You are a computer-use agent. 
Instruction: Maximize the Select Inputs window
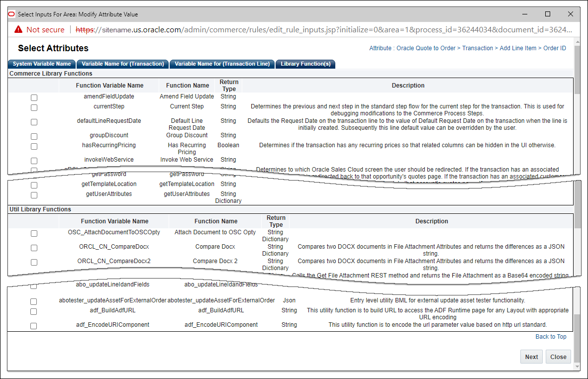click(x=548, y=14)
